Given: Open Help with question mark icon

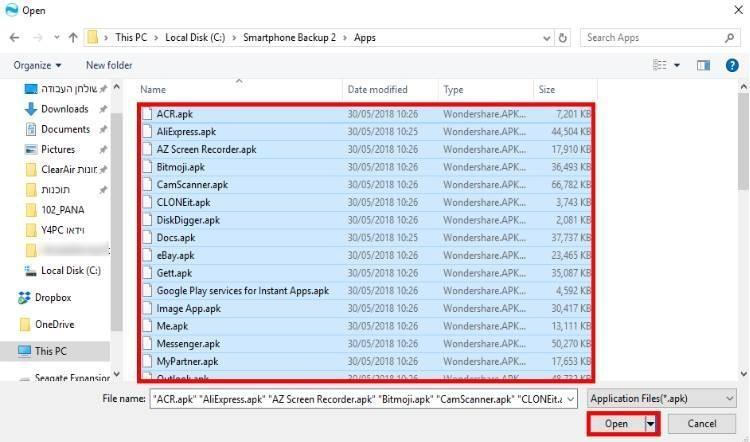Looking at the screenshot, I should 732,65.
